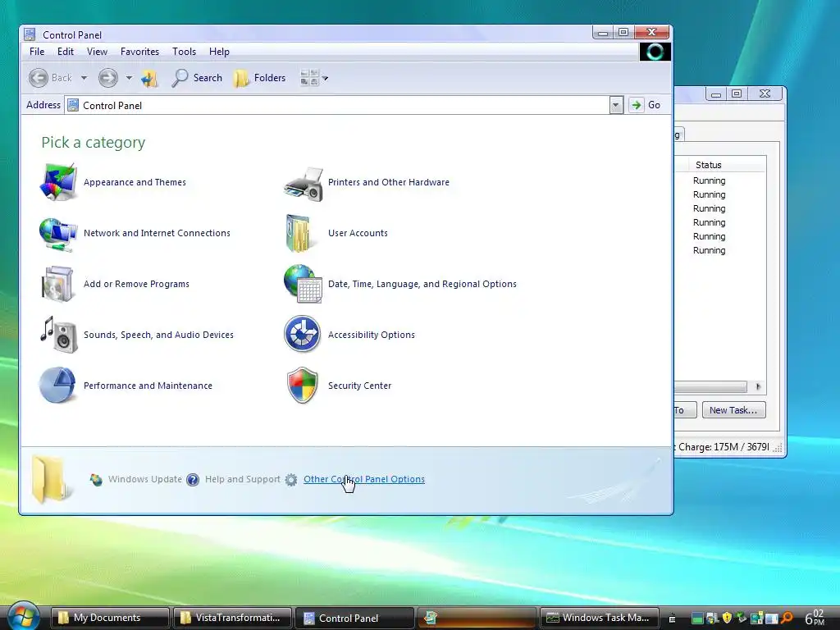
Task: Click the taskbar clock showing 6:02 PM
Action: (815, 618)
